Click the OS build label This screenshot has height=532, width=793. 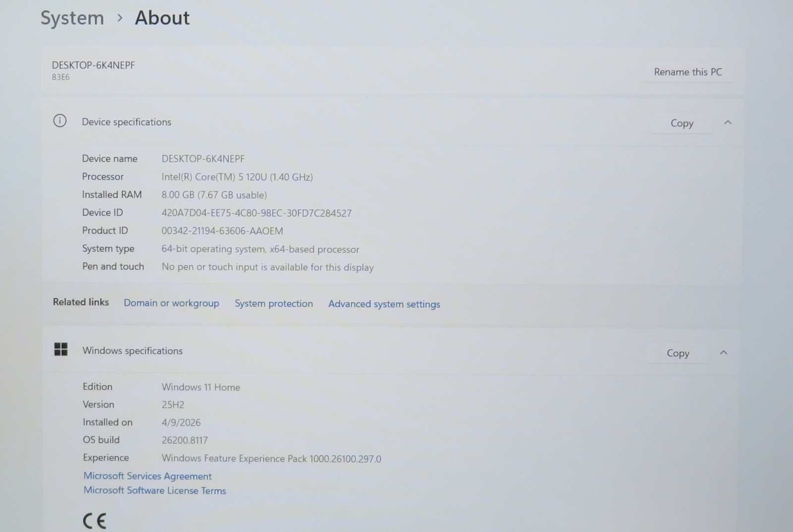[101, 440]
